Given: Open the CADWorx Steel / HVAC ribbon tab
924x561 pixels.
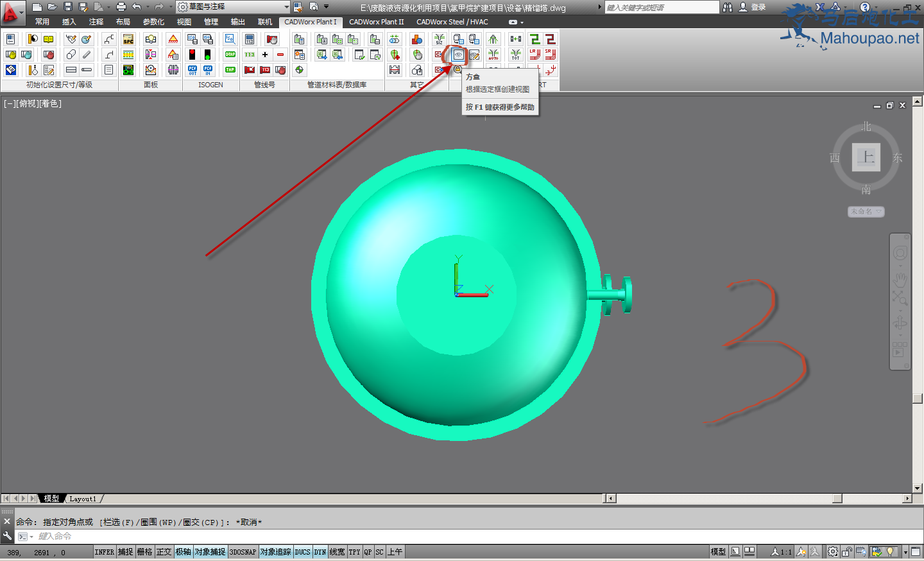Looking at the screenshot, I should click(x=452, y=22).
